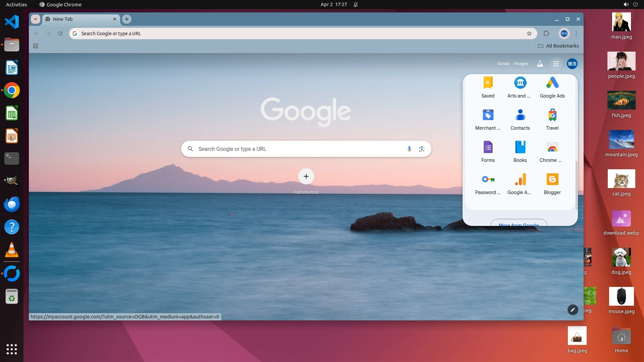Open the Activities overview menu
This screenshot has height=362, width=644.
coord(16,5)
